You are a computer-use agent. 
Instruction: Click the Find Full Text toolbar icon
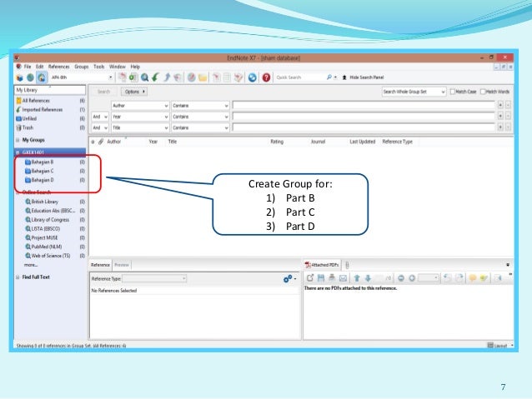178,77
